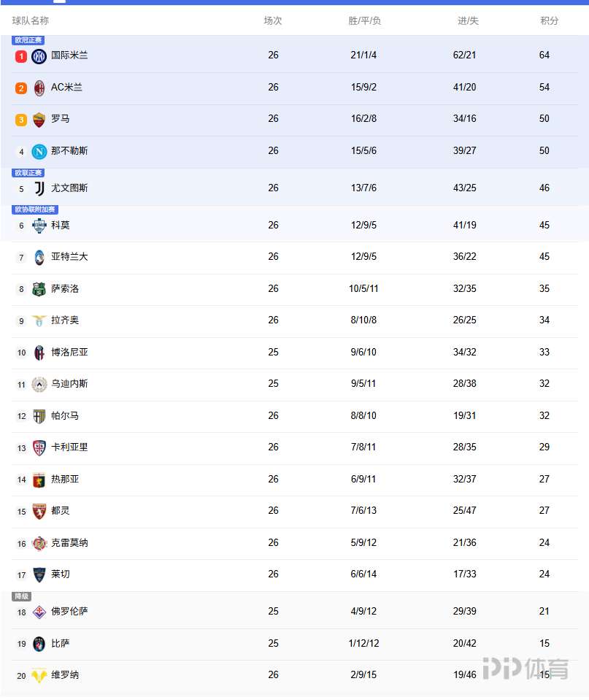This screenshot has width=589, height=700.
Task: Click the Fiorentina (佛罗伦萨) club crest
Action: (x=39, y=612)
